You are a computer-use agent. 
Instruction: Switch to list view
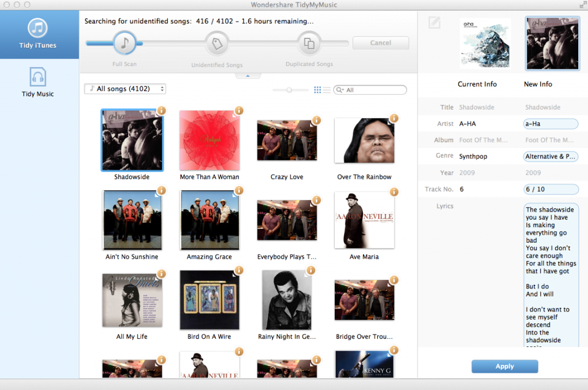327,90
